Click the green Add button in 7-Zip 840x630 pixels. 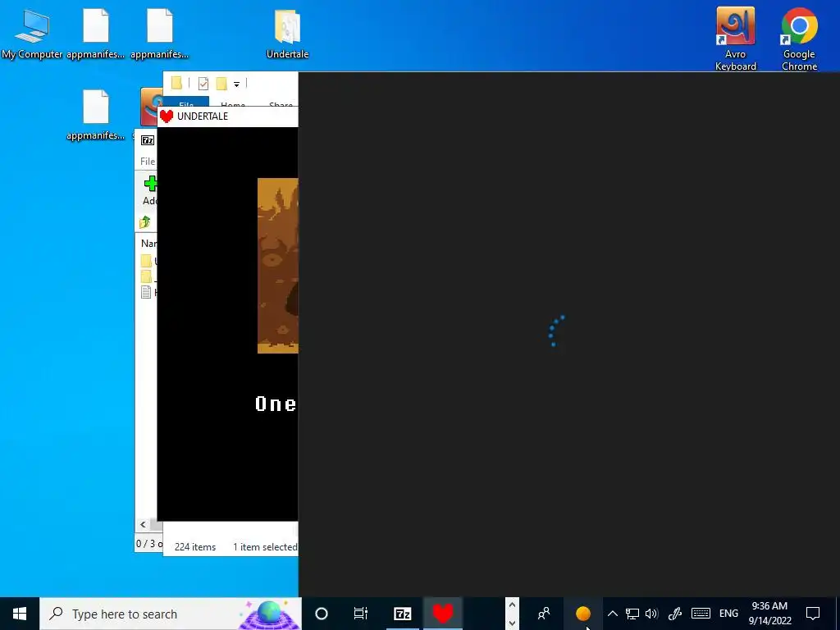click(x=149, y=190)
